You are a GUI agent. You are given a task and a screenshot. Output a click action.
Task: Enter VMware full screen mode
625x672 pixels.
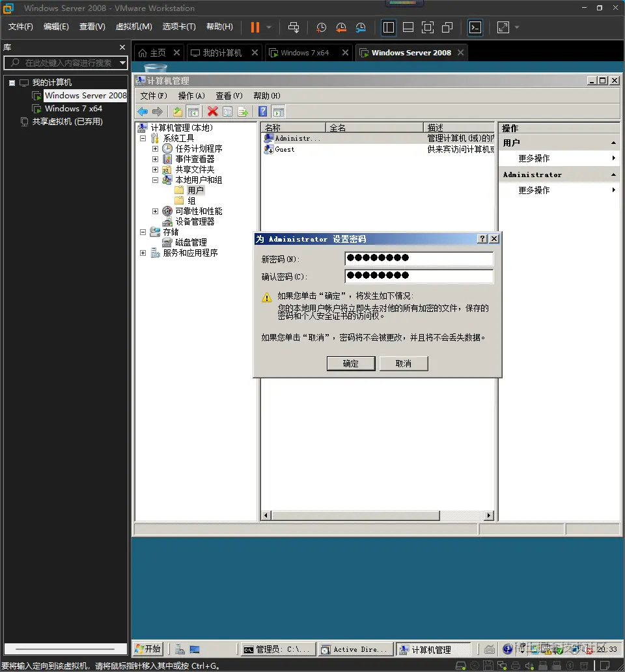(428, 27)
